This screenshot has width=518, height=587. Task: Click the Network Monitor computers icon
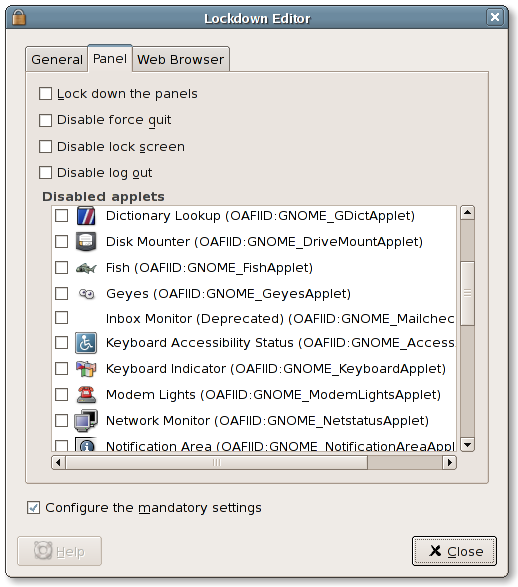point(86,420)
